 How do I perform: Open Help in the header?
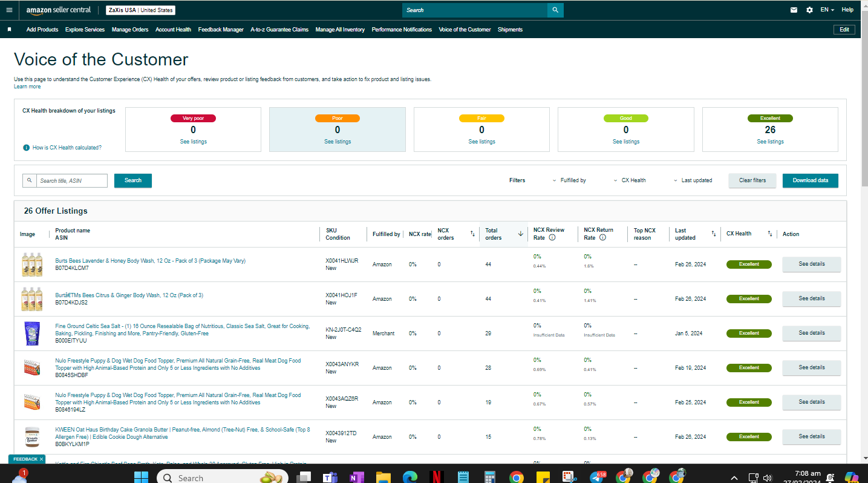(847, 10)
